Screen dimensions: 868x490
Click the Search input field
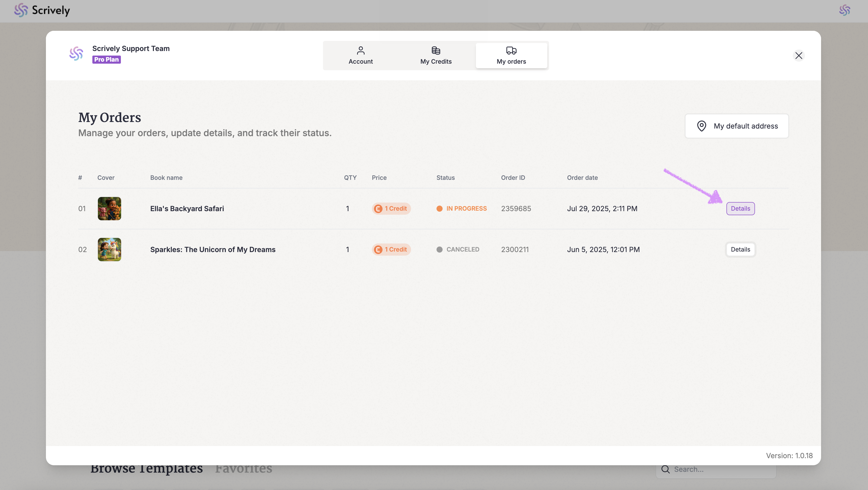tap(721, 469)
